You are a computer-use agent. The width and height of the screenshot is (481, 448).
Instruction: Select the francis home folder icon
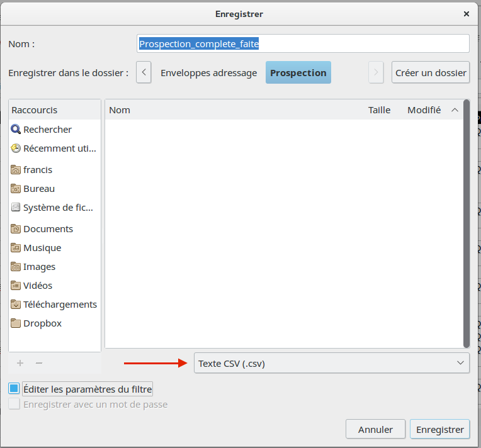click(x=16, y=170)
